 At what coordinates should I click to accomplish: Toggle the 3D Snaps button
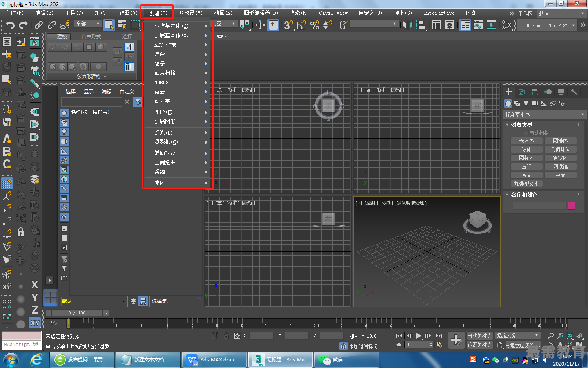(288, 25)
